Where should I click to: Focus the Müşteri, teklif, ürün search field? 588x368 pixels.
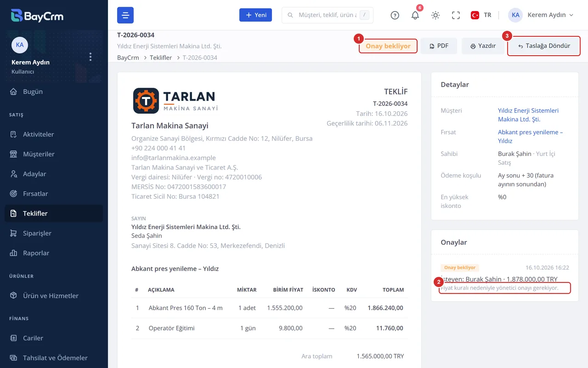click(327, 15)
